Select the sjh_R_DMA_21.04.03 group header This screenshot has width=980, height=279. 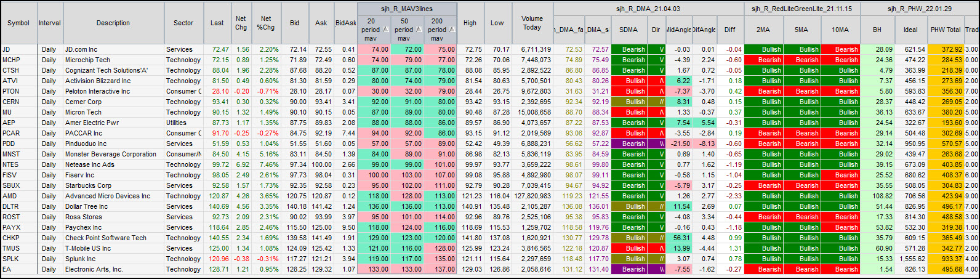point(648,9)
